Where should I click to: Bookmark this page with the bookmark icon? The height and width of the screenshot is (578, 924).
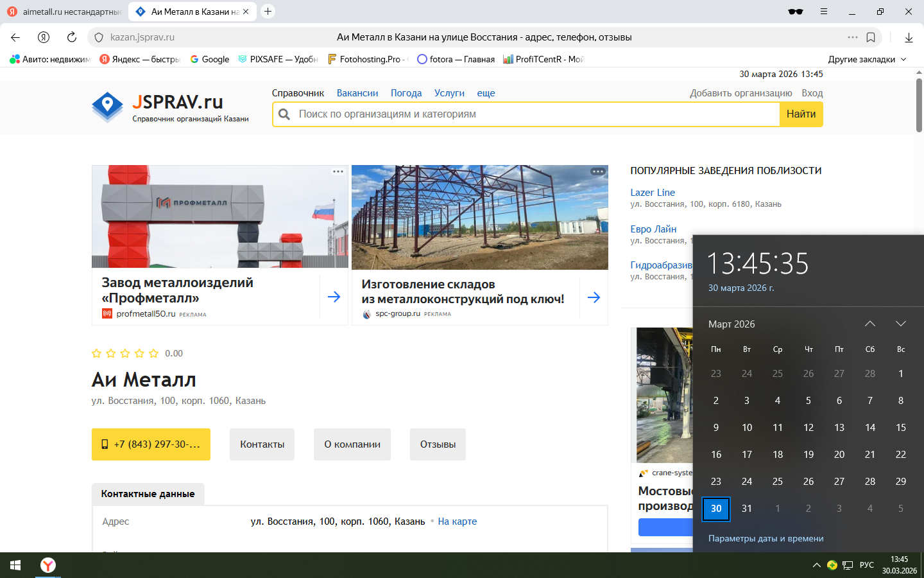coord(871,37)
